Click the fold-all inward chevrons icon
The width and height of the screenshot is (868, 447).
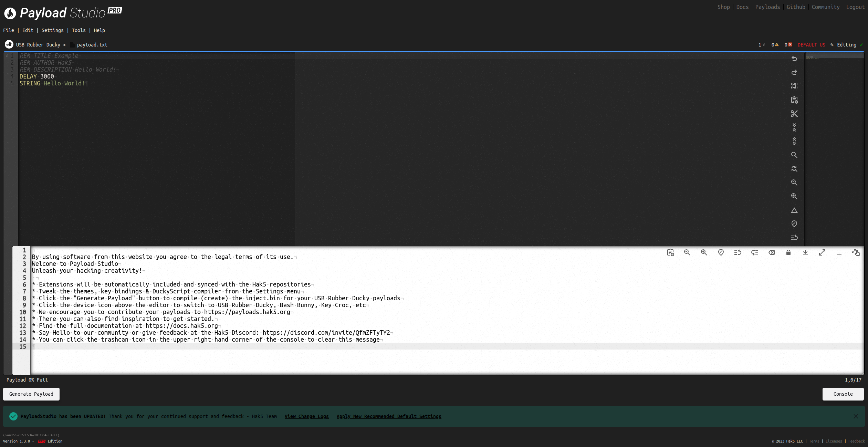point(794,127)
